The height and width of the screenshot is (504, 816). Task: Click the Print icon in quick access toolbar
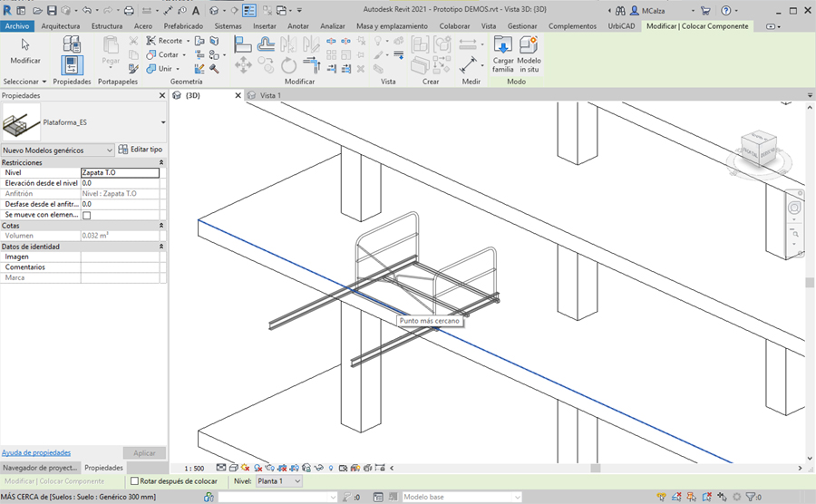coord(128,11)
